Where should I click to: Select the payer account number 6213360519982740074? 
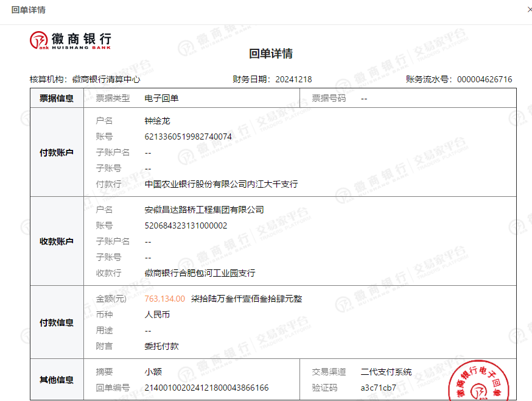pyautogui.click(x=188, y=137)
